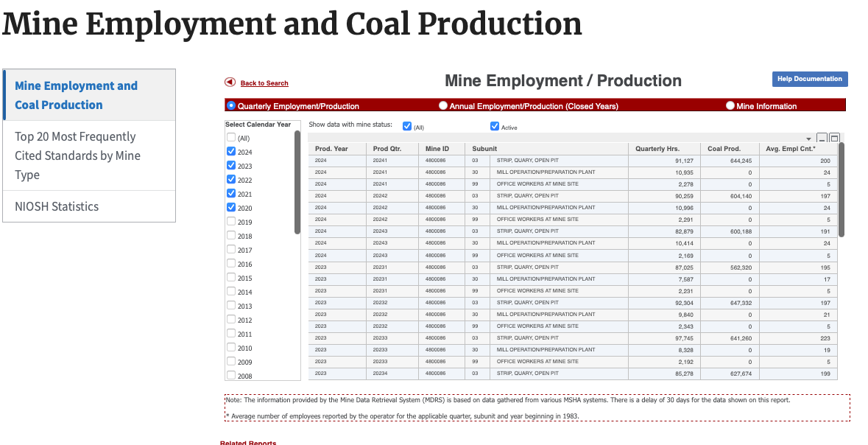
Task: Check calendar year 2015
Action: tap(231, 277)
